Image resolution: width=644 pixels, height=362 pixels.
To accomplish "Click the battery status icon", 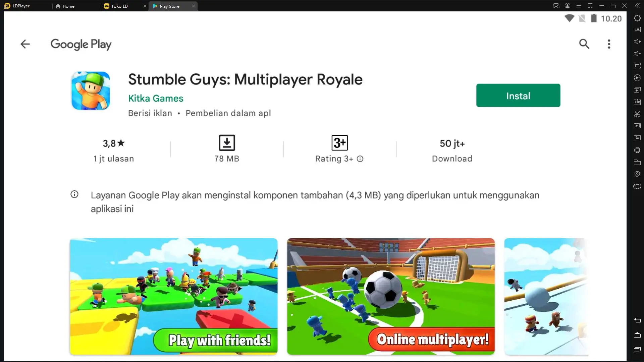I will point(594,18).
